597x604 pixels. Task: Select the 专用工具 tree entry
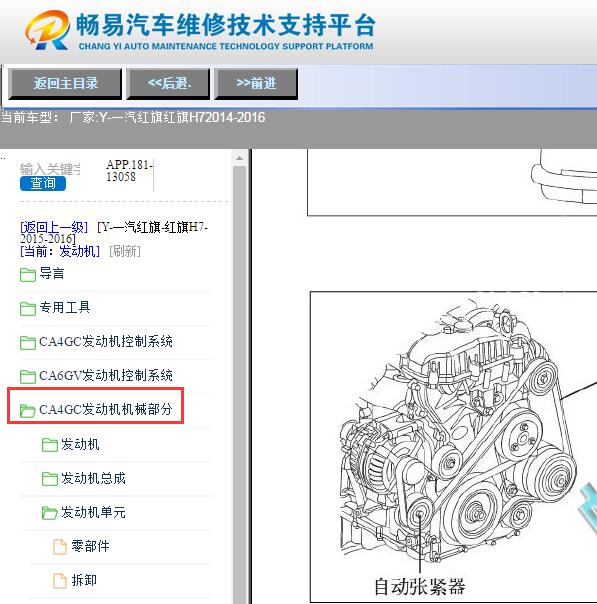click(65, 307)
